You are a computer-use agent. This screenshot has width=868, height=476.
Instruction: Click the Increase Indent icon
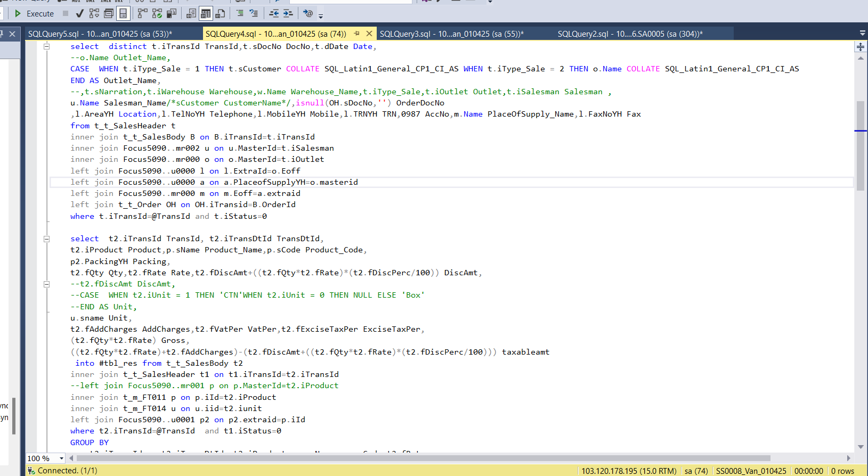point(288,13)
